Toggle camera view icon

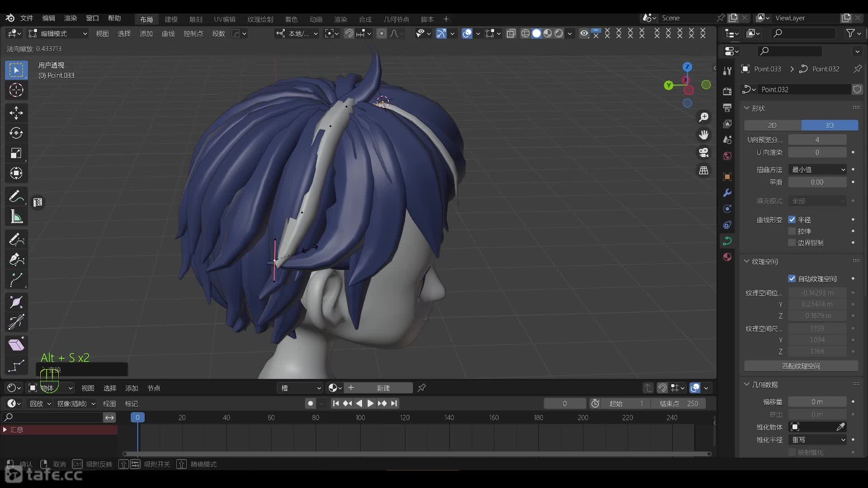pos(704,153)
